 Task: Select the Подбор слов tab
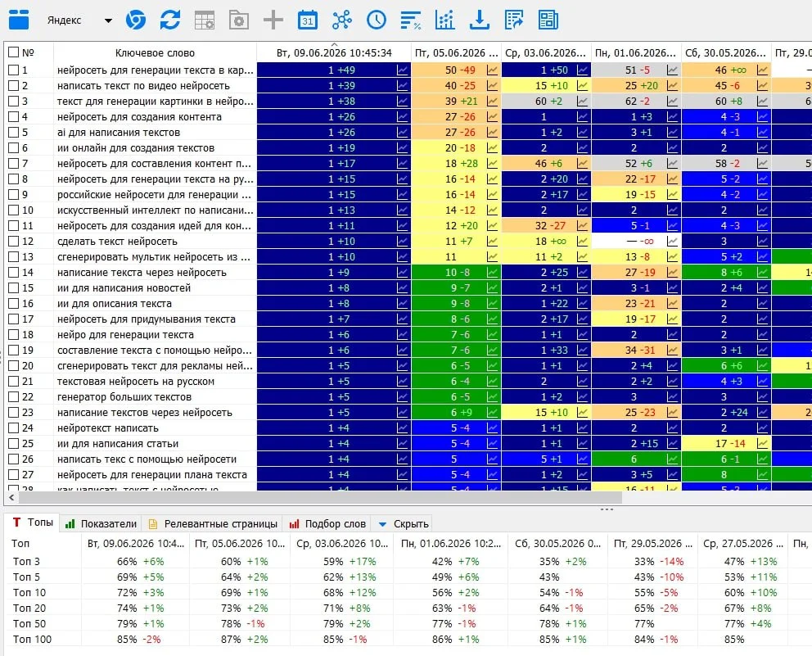[327, 524]
